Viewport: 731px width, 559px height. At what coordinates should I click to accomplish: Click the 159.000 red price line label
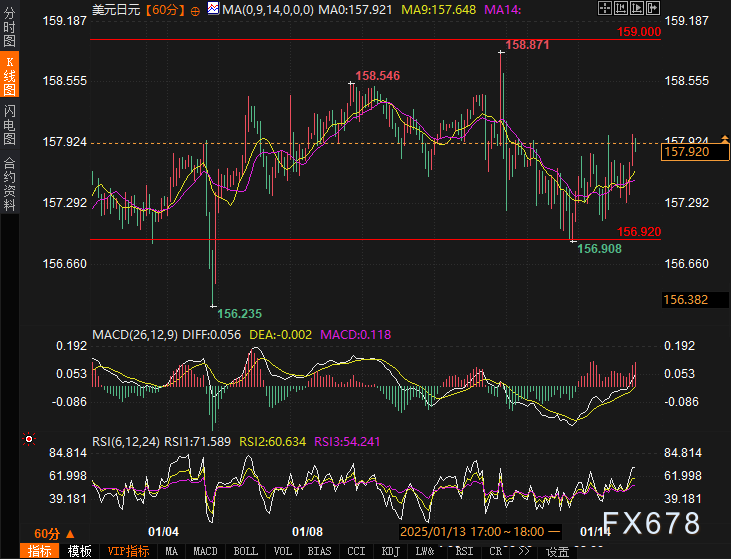pyautogui.click(x=640, y=31)
